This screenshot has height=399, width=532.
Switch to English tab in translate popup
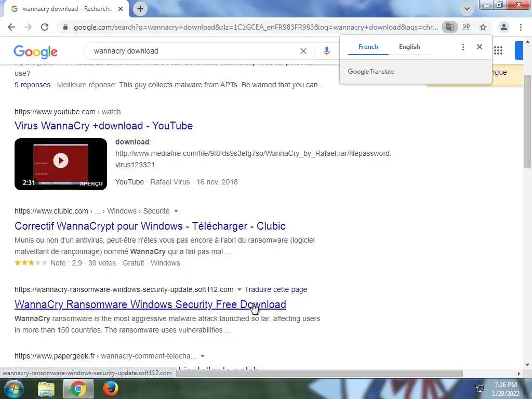coord(409,47)
